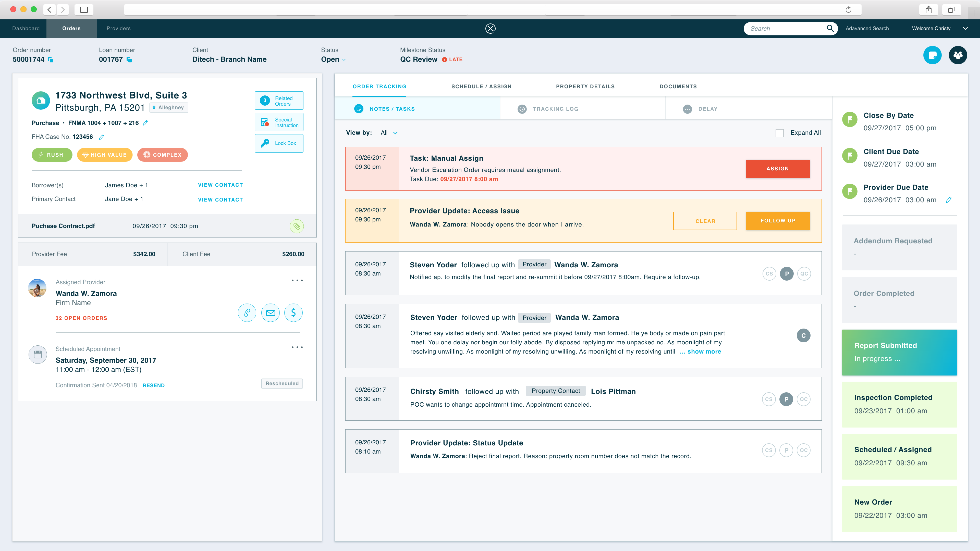Viewport: 980px width, 551px height.
Task: Copy the order number icon
Action: [51, 60]
